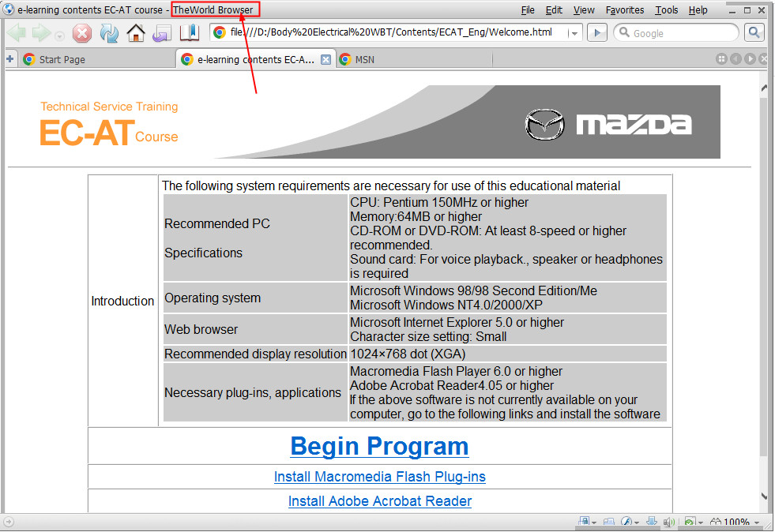Expand the privacy lock dropdown arrow
775x532 pixels.
tap(594, 523)
